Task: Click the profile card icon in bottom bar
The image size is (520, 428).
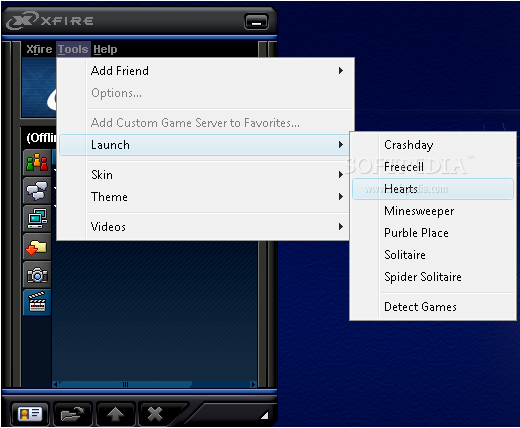Action: point(30,414)
